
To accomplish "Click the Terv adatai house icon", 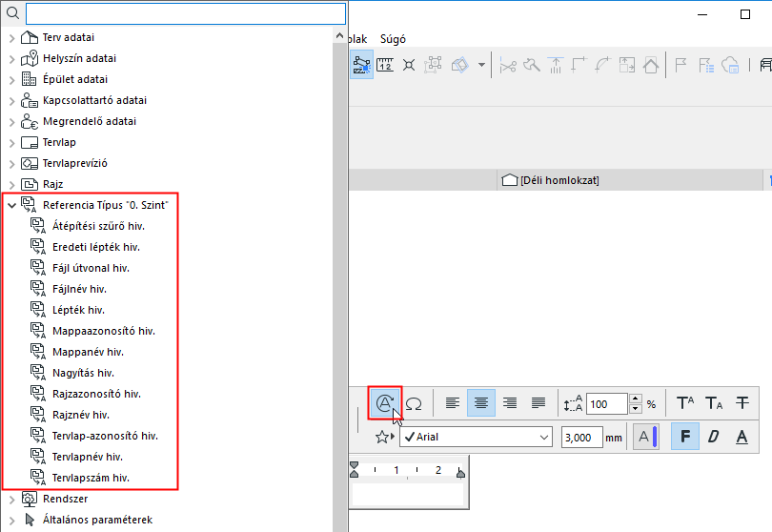I will (x=30, y=37).
